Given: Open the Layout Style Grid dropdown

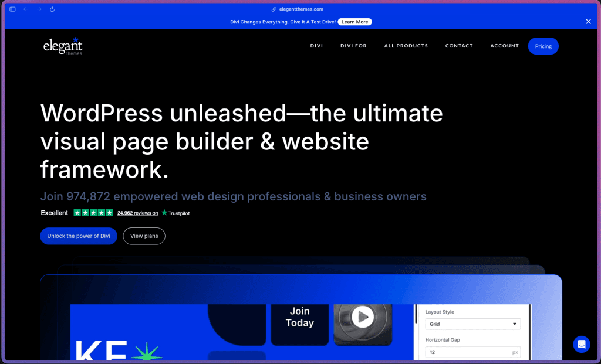Looking at the screenshot, I should click(x=472, y=324).
